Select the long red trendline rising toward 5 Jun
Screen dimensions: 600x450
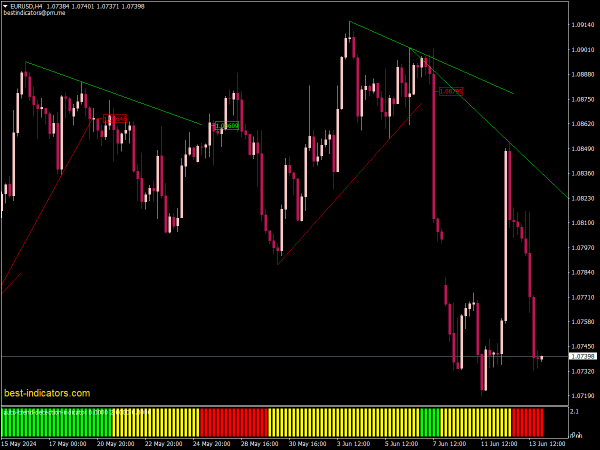click(349, 184)
